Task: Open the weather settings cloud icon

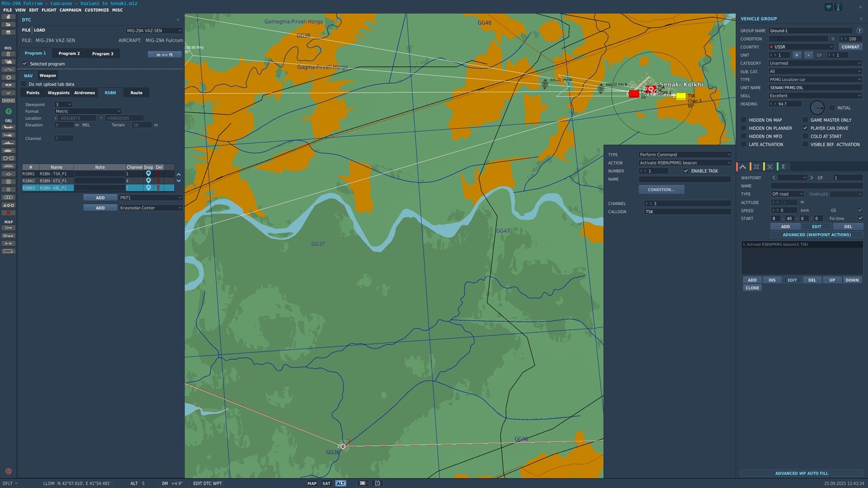Action: point(8,62)
